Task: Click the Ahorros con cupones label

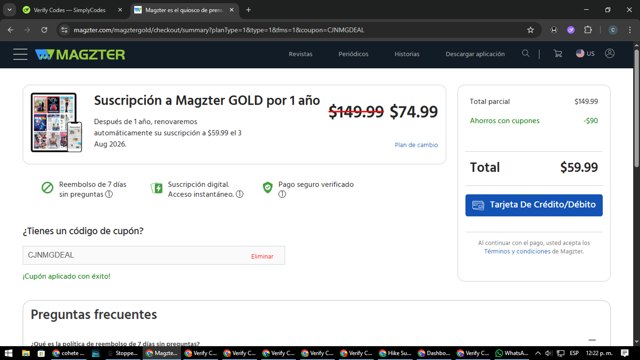Action: [504, 121]
